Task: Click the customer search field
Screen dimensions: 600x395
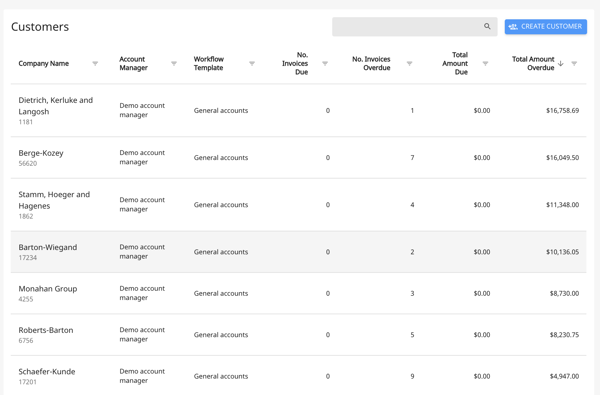Action: (x=414, y=26)
